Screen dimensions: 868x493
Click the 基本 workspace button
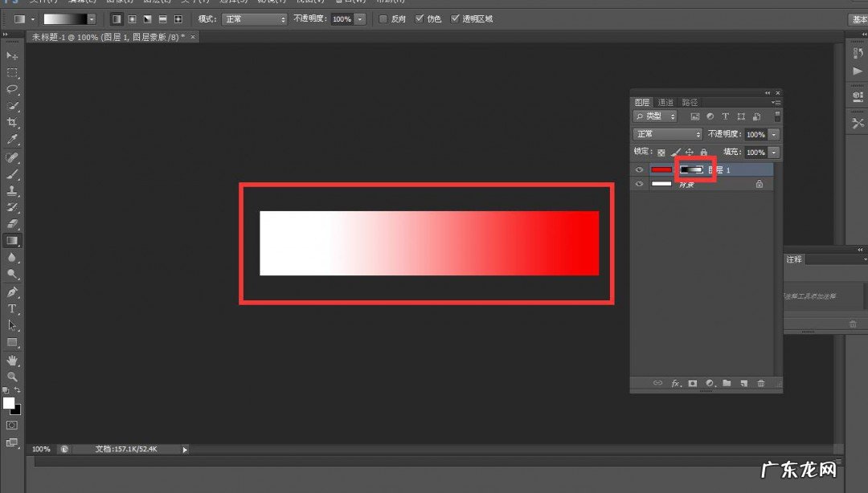859,18
